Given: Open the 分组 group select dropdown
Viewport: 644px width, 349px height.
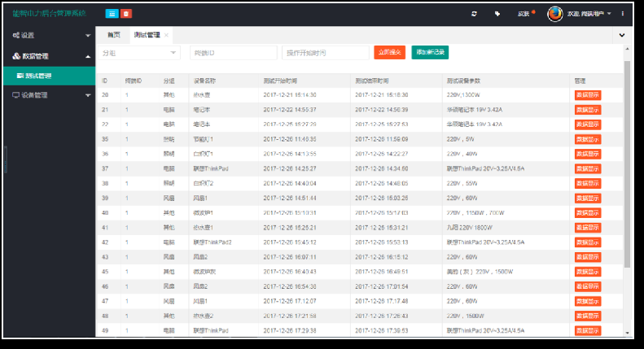Looking at the screenshot, I should [139, 53].
